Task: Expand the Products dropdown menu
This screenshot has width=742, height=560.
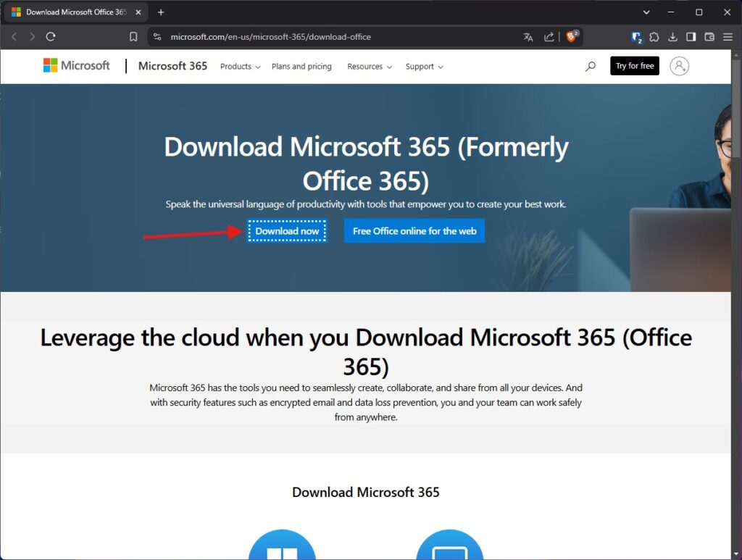Action: 241,67
